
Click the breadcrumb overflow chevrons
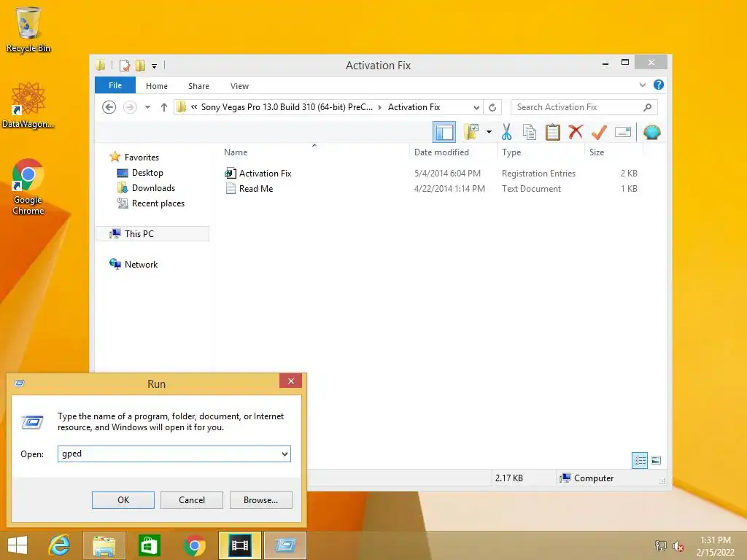[x=194, y=107]
